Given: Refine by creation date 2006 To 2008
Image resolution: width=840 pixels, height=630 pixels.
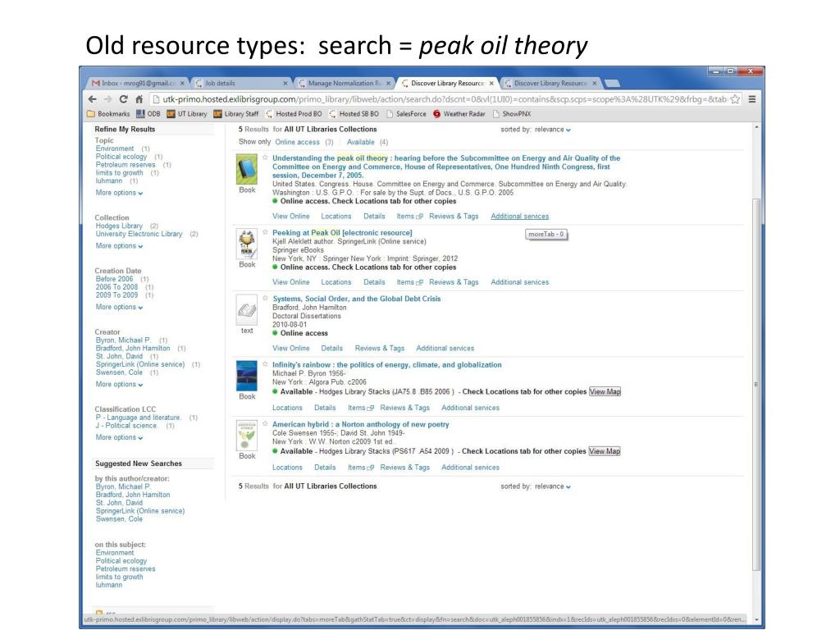Looking at the screenshot, I should [116, 287].
